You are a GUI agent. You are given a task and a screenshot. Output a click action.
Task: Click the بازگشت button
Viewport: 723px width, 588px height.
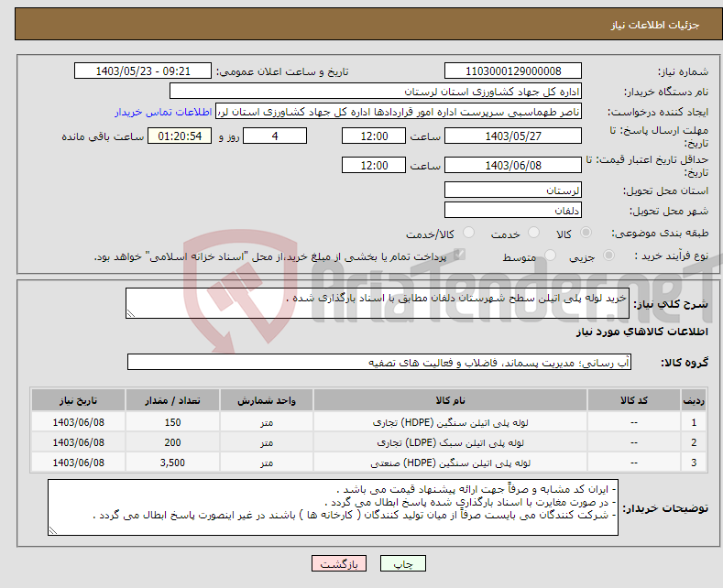point(339,563)
